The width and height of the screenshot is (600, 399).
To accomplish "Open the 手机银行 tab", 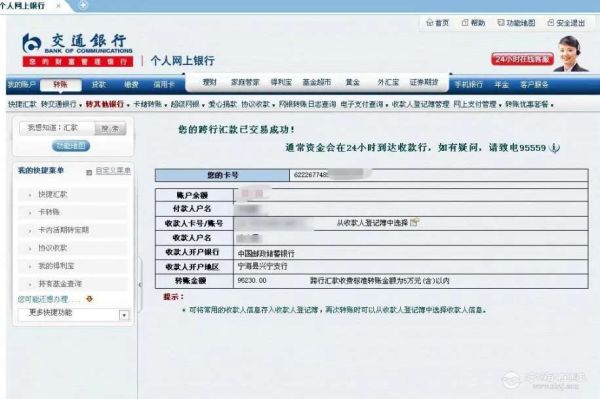I will 469,85.
